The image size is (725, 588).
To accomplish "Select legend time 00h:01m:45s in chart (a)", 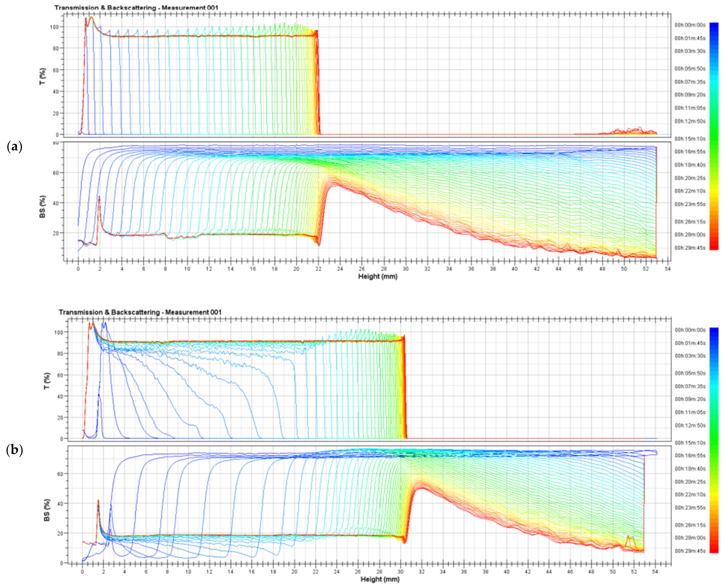I will click(690, 38).
